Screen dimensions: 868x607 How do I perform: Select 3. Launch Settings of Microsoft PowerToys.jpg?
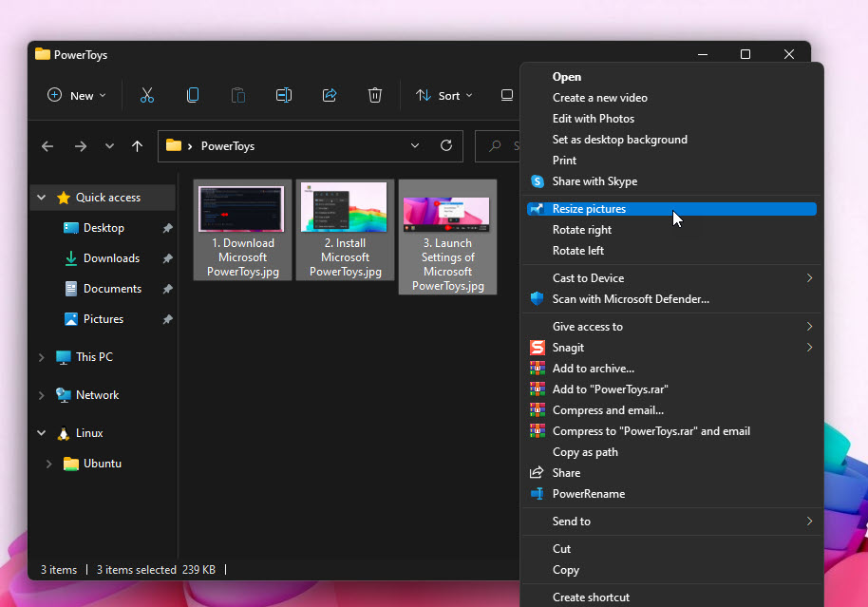pyautogui.click(x=447, y=237)
